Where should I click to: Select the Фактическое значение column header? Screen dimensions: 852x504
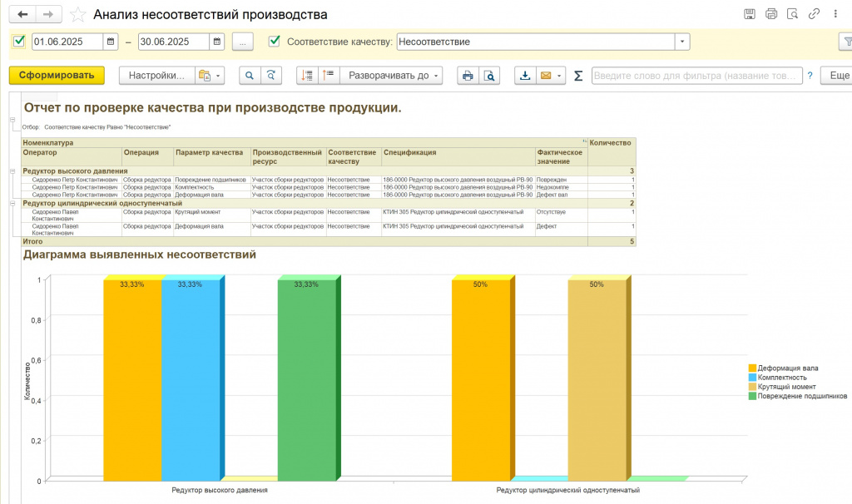coord(562,157)
